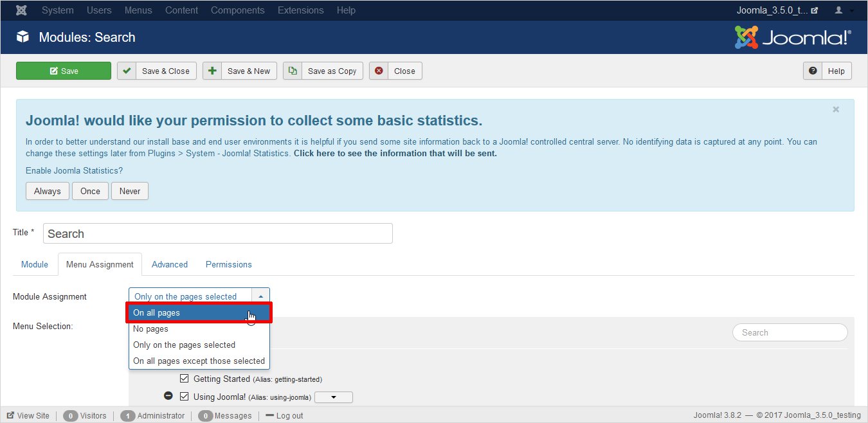Click the Save & New plus icon

point(212,71)
